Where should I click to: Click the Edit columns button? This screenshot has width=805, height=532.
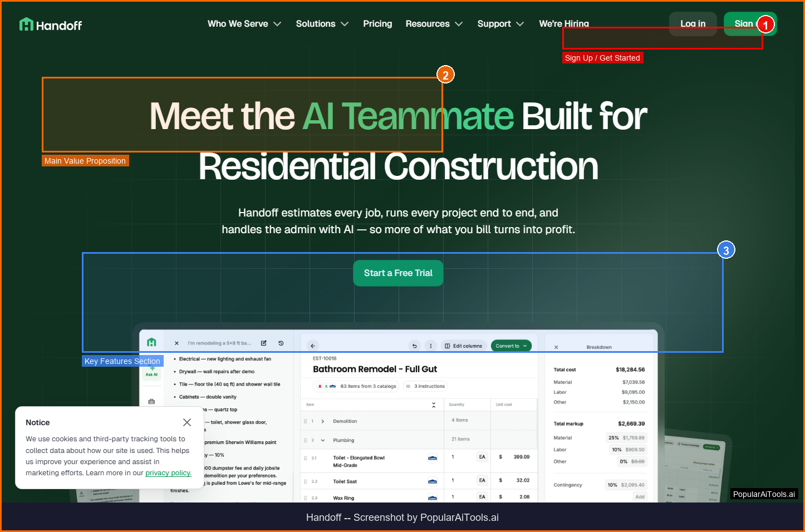tap(464, 346)
